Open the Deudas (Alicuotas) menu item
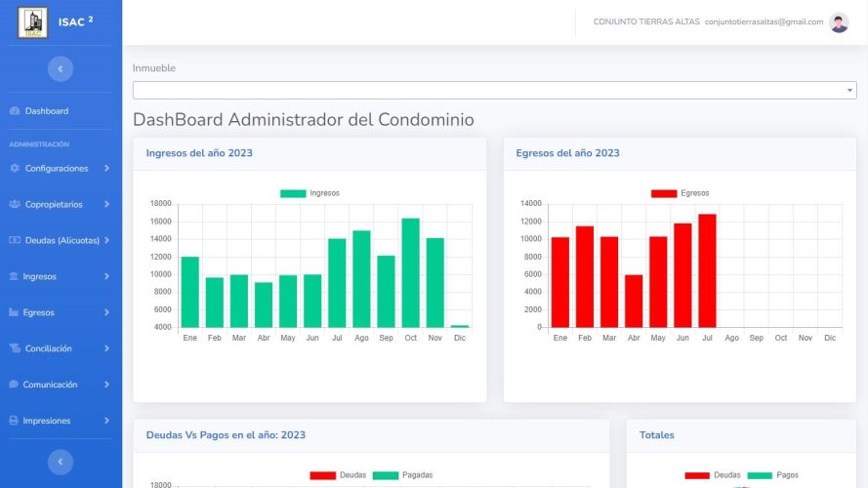The image size is (868, 488). point(61,239)
